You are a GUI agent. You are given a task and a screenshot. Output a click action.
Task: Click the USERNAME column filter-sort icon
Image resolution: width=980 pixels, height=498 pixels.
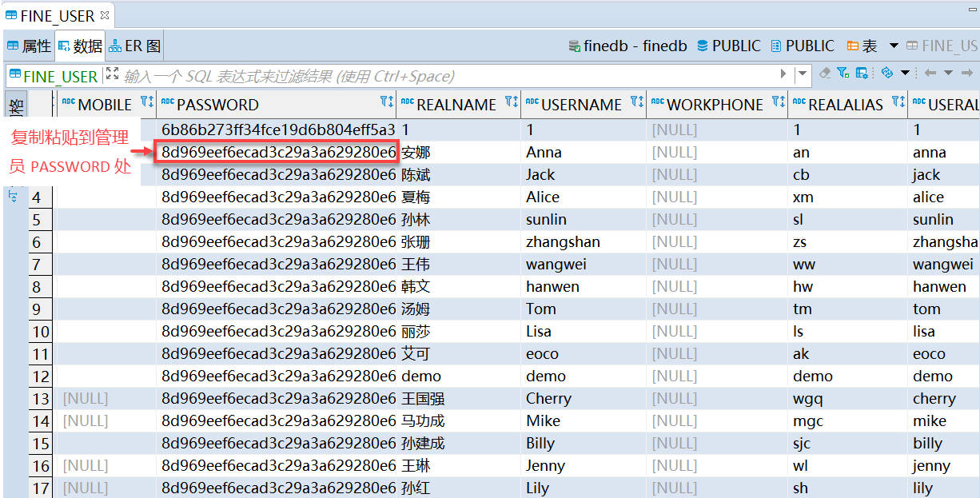coord(636,102)
